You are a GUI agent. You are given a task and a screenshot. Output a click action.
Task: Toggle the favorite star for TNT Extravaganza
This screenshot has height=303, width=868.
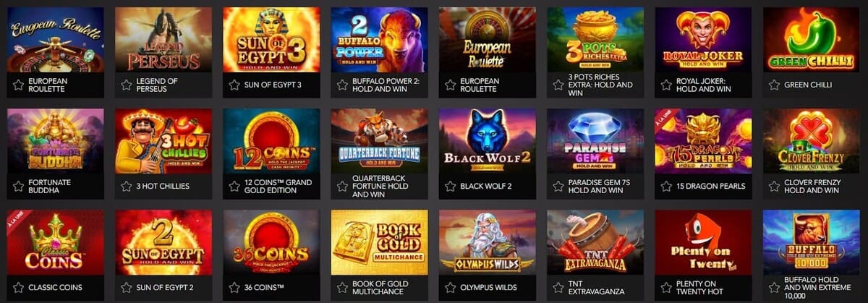[x=558, y=287]
